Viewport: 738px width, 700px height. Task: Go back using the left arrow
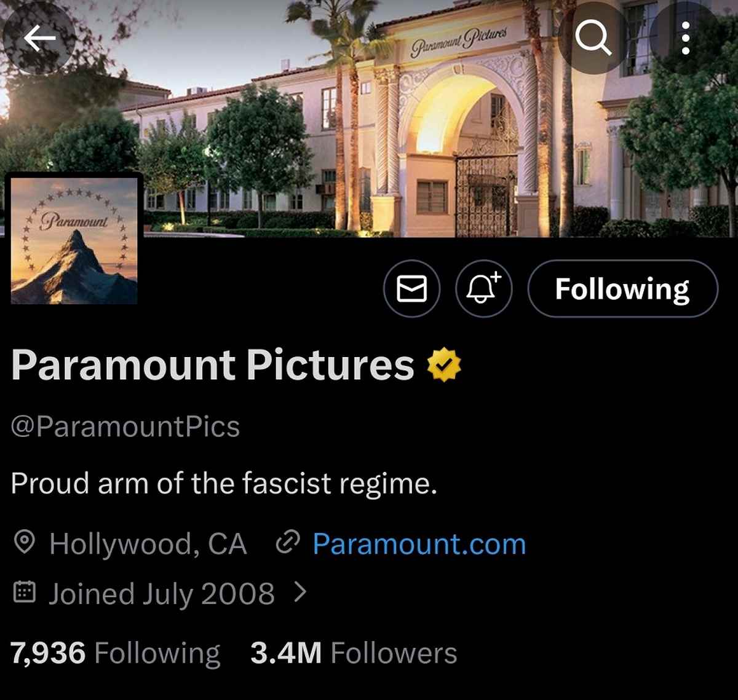(x=39, y=39)
